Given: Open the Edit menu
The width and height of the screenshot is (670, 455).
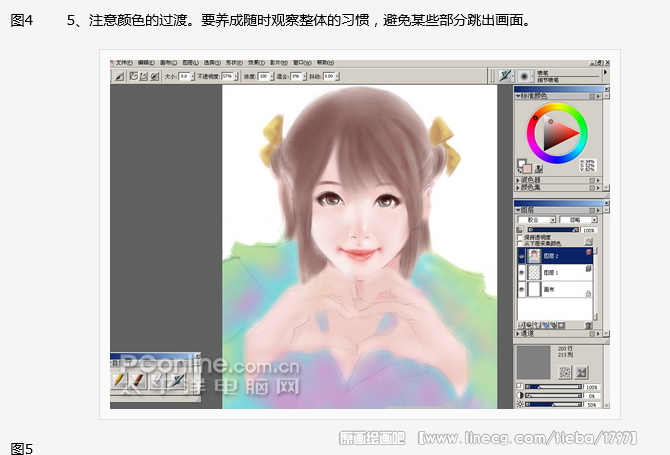Looking at the screenshot, I should coord(146,63).
